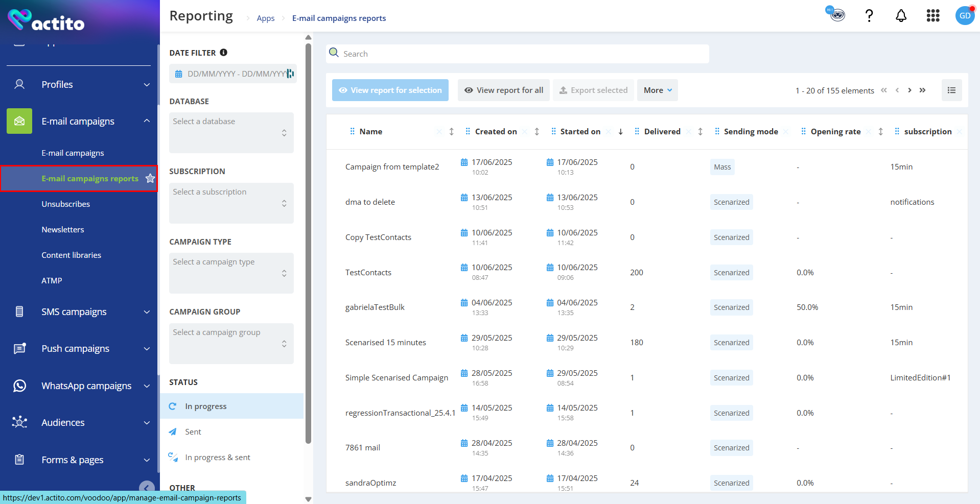Click the Profiles sidebar icon
Image resolution: width=980 pixels, height=504 pixels.
[19, 84]
